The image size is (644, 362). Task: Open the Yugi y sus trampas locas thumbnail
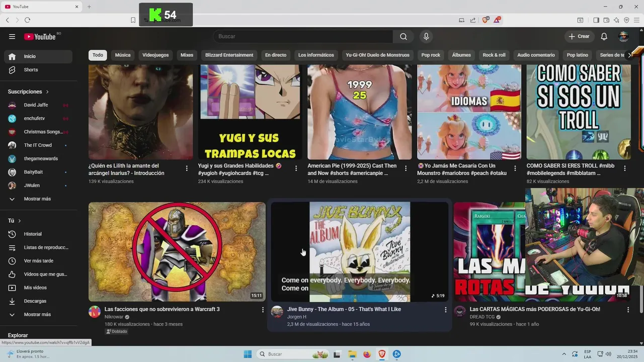point(250,112)
